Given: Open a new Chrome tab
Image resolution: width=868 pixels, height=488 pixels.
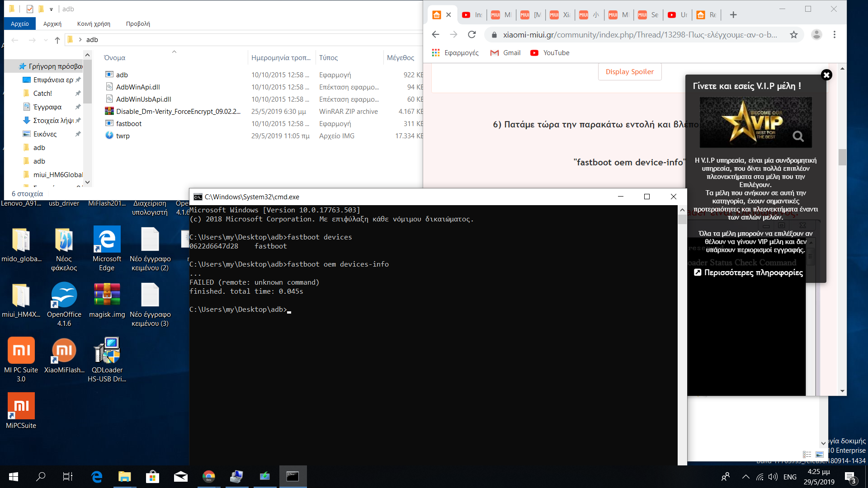Looking at the screenshot, I should click(x=733, y=15).
